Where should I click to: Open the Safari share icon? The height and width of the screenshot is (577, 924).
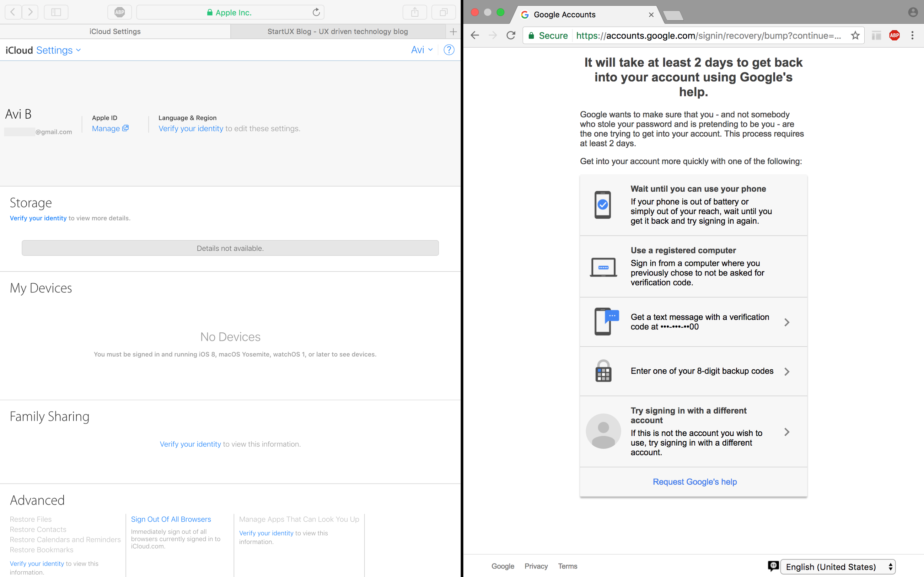coord(415,12)
